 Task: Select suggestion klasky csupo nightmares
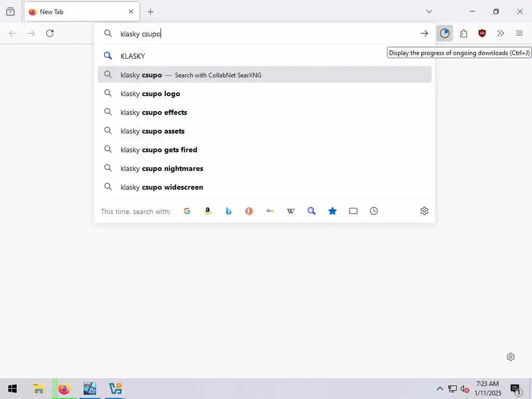point(264,168)
